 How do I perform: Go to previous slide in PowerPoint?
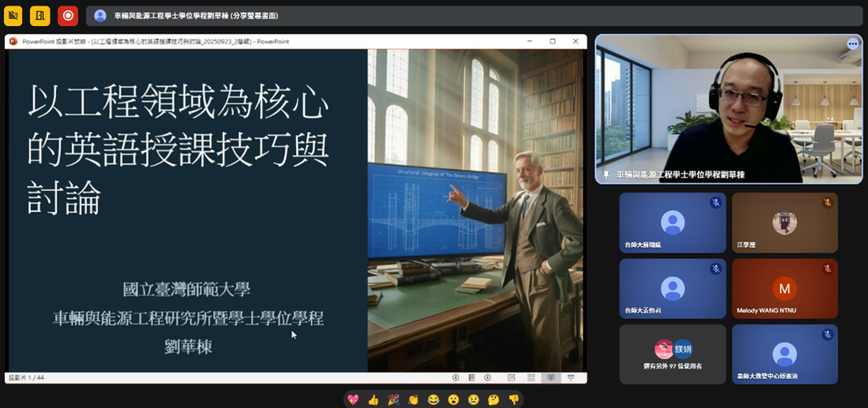(x=455, y=378)
